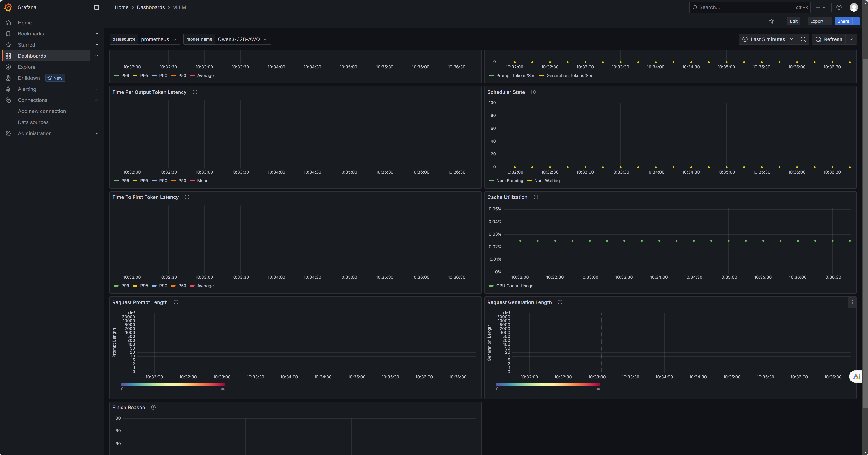The width and height of the screenshot is (868, 455).
Task: Open the prometheus datasource dropdown
Action: [159, 39]
